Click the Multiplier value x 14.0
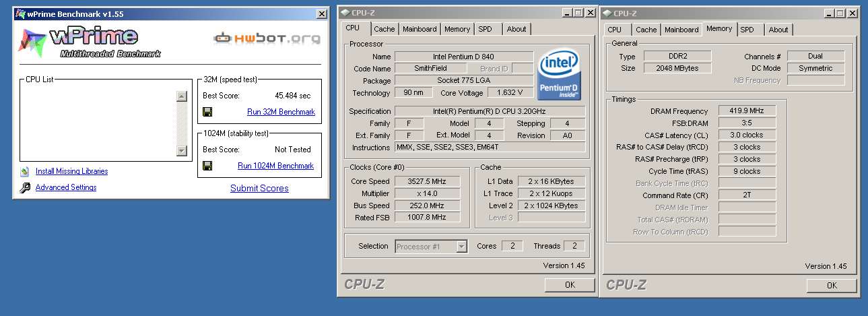 [428, 193]
